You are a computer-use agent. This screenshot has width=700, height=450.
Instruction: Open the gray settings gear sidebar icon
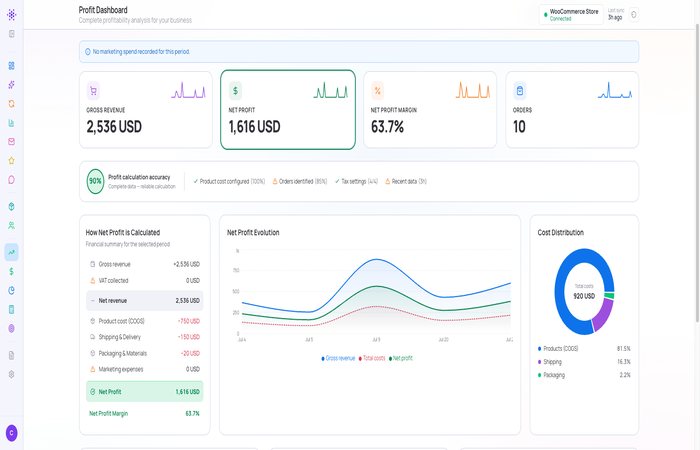coord(12,374)
